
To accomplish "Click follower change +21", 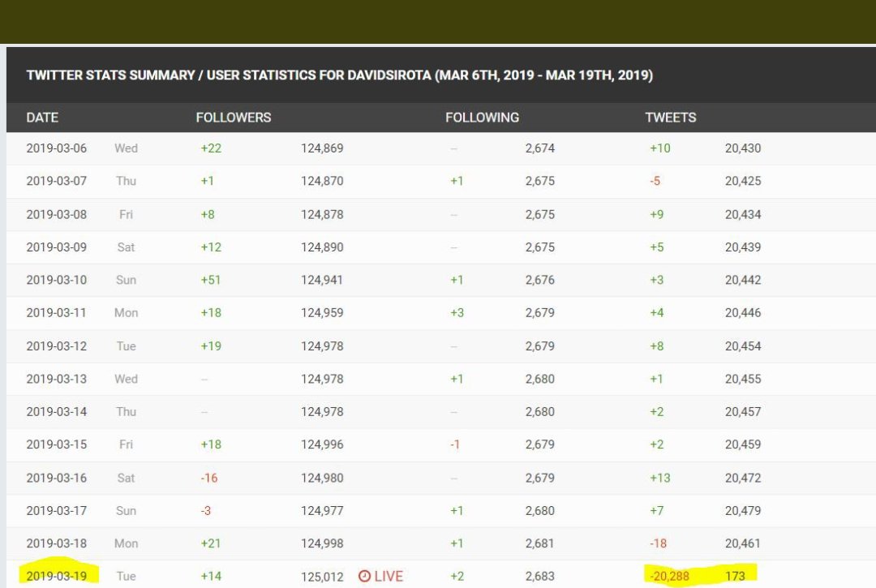I will [x=211, y=543].
